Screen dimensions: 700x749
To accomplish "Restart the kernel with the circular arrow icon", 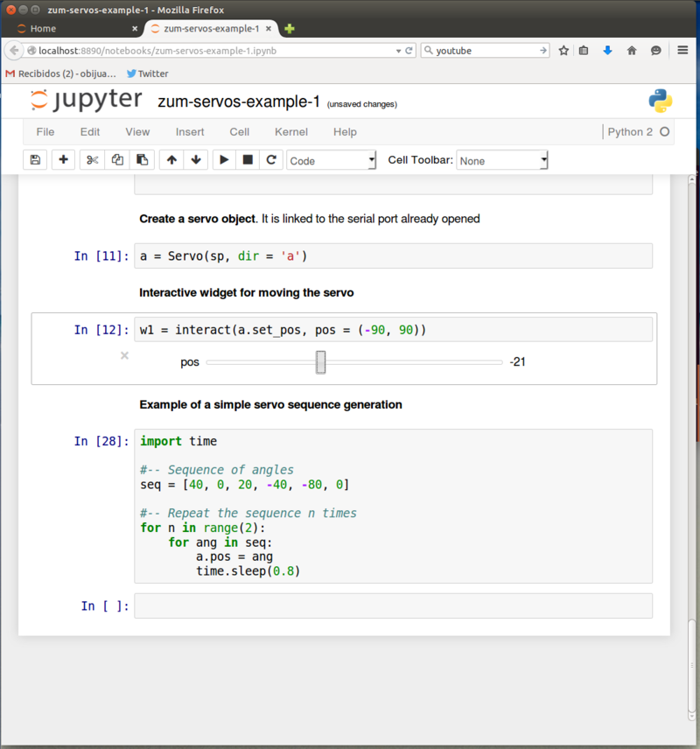I will point(271,160).
